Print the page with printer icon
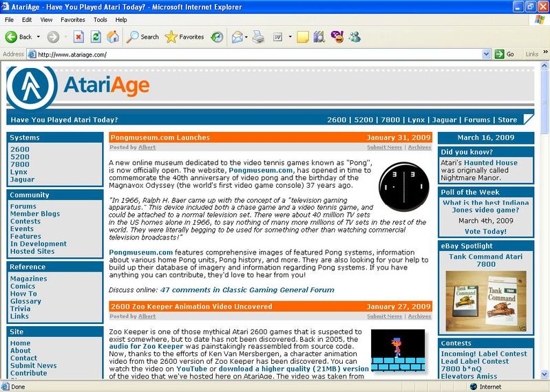This screenshot has width=550, height=392. (259, 36)
